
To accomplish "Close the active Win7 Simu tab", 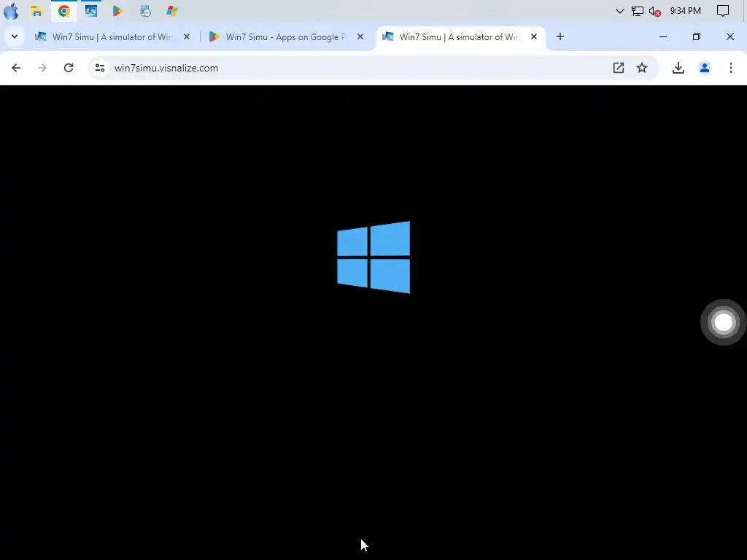I will [534, 36].
